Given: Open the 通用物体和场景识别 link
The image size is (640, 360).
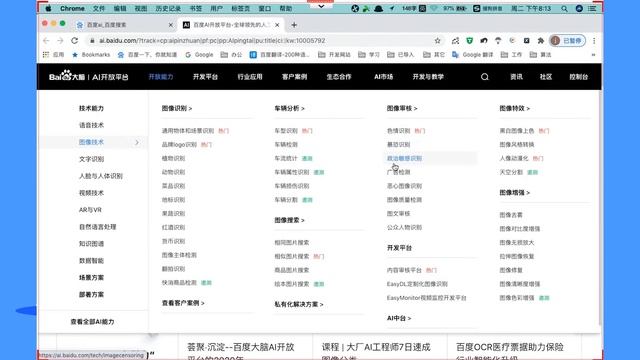Looking at the screenshot, I should point(188,131).
